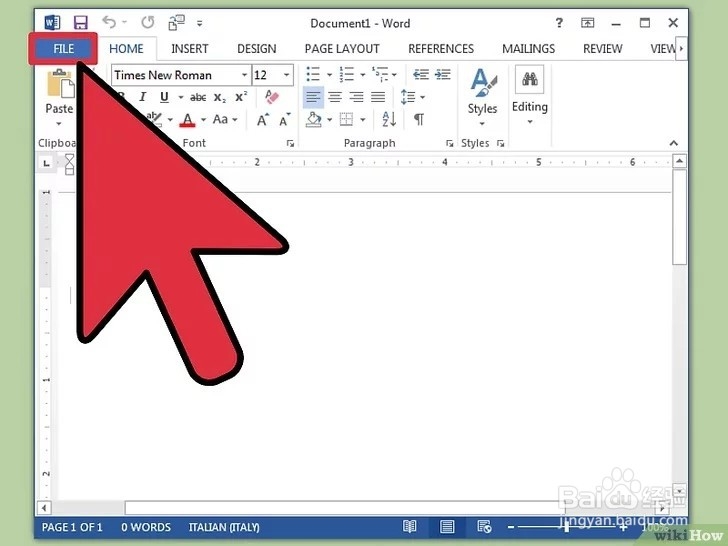Viewport: 728px width, 546px height.
Task: Toggle Strikethrough formatting
Action: point(198,97)
